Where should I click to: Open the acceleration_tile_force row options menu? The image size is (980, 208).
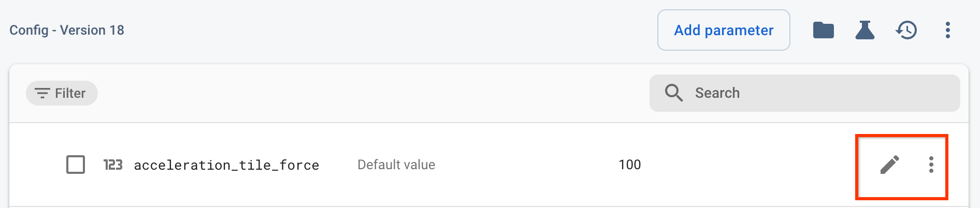[931, 165]
